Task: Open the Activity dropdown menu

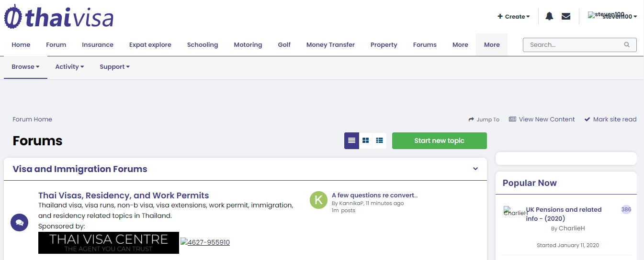Action: tap(69, 67)
